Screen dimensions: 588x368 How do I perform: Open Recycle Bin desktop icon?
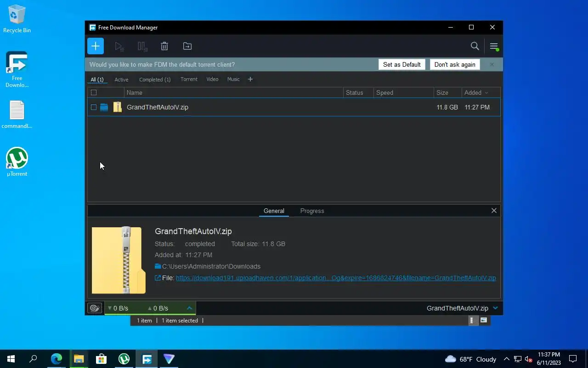(x=17, y=19)
